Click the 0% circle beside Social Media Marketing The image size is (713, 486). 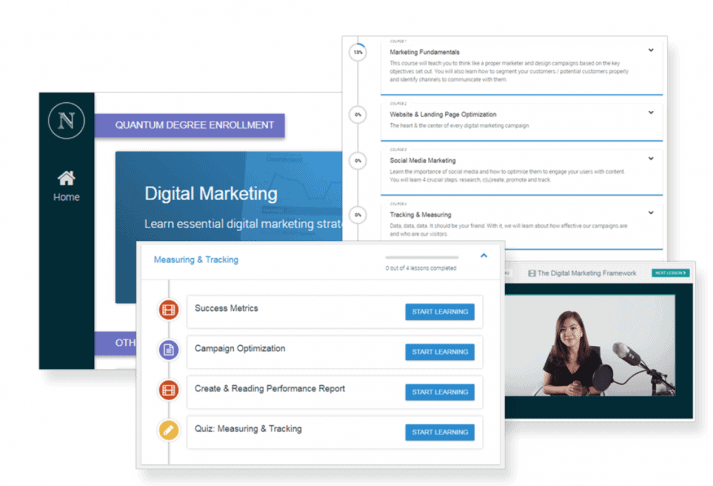[358, 161]
